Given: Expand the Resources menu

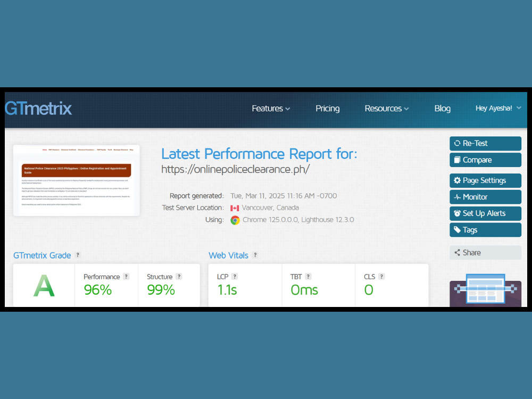Looking at the screenshot, I should tap(387, 109).
